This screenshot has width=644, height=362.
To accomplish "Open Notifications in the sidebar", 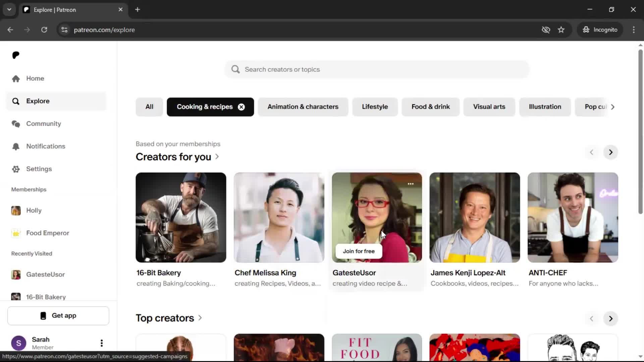I will coord(56,146).
